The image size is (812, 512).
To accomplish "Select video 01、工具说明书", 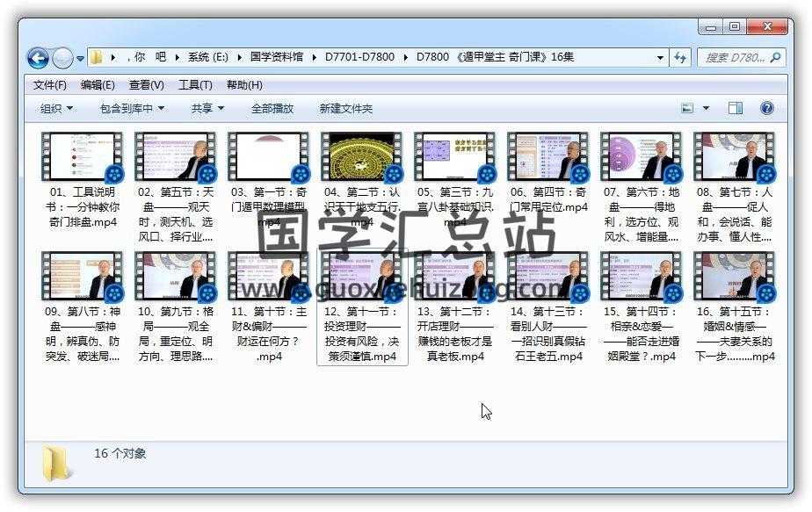I will coord(83,180).
